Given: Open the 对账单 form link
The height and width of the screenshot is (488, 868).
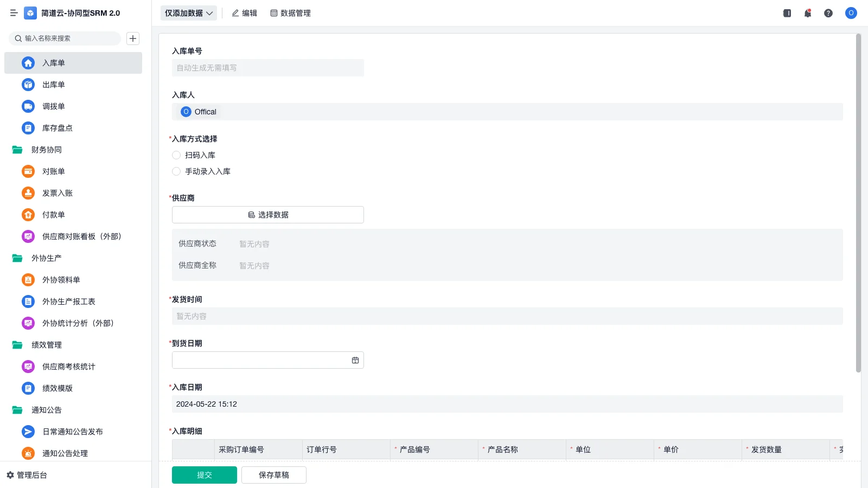Looking at the screenshot, I should pos(73,171).
